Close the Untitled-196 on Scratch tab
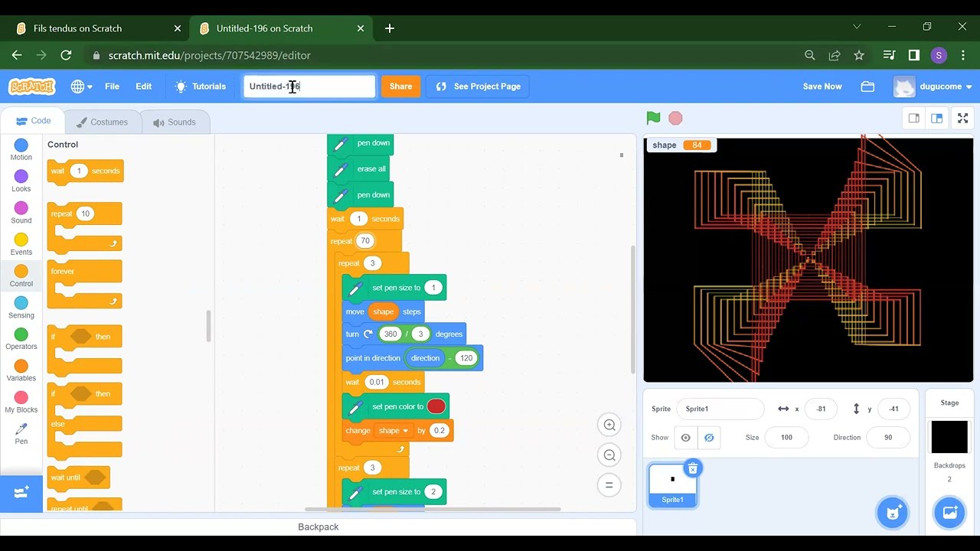 coord(361,28)
